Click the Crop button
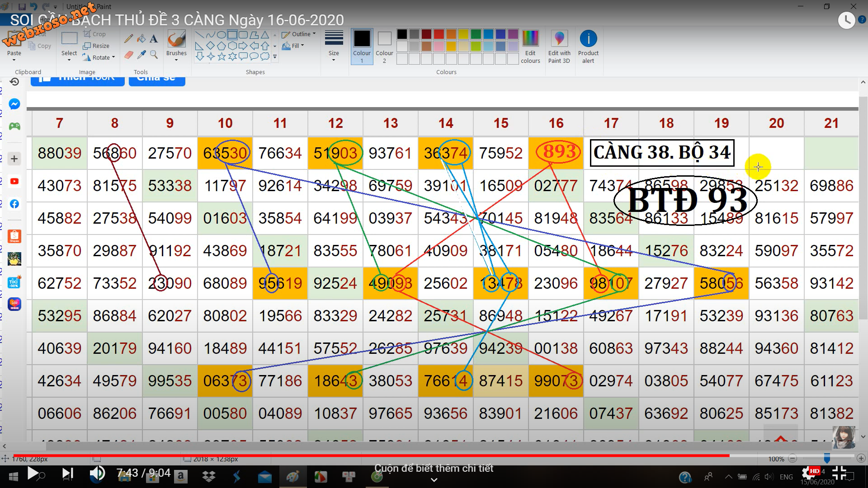Image resolution: width=868 pixels, height=488 pixels. 94,34
